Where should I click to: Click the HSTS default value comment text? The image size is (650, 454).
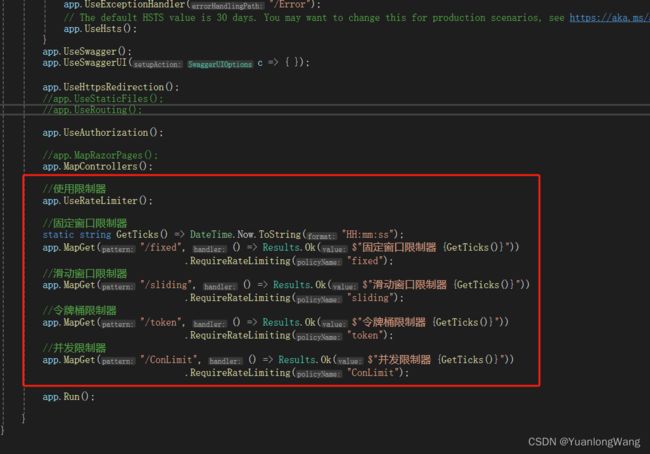315,18
